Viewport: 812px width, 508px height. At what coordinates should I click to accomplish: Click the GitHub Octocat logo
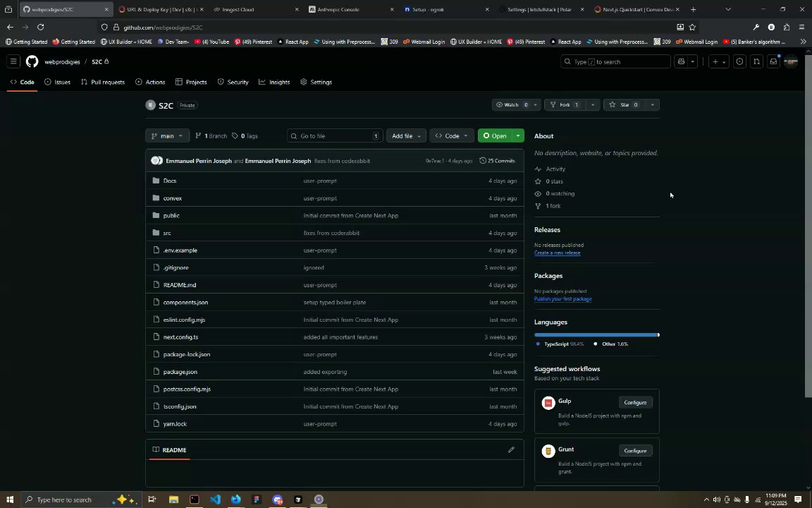tap(32, 61)
